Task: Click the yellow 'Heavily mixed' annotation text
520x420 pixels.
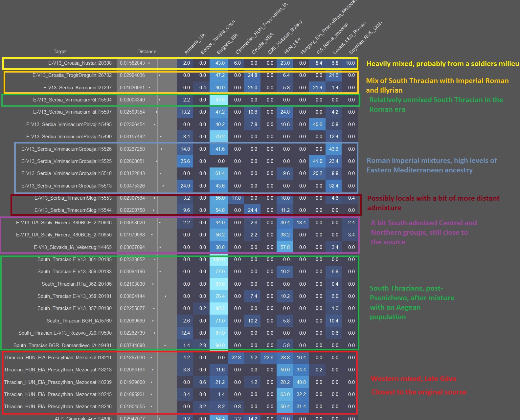Action: pos(442,64)
